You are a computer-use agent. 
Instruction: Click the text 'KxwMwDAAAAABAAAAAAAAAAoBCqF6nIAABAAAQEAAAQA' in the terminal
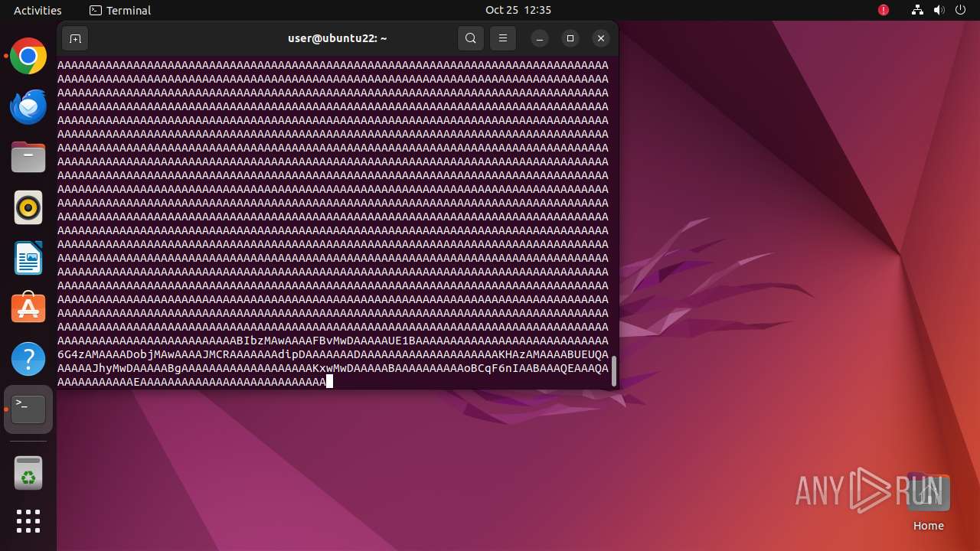pos(461,368)
